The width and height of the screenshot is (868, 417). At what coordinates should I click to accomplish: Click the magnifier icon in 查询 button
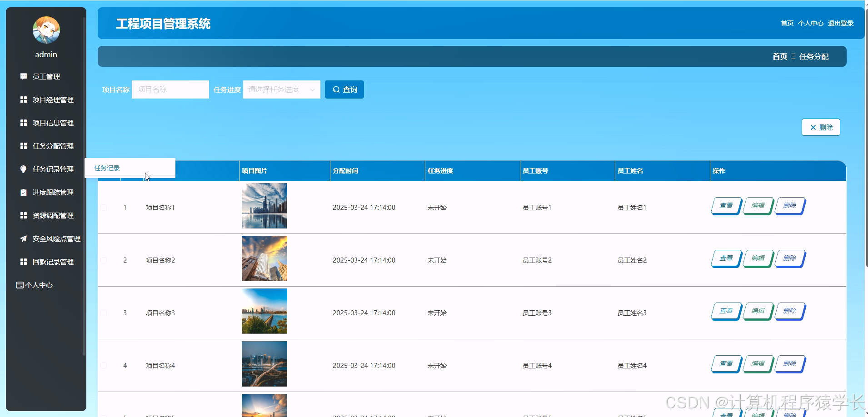336,89
